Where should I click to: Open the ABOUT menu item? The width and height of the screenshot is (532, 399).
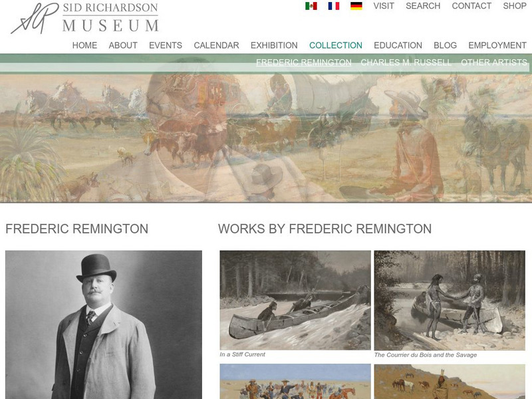pyautogui.click(x=123, y=45)
